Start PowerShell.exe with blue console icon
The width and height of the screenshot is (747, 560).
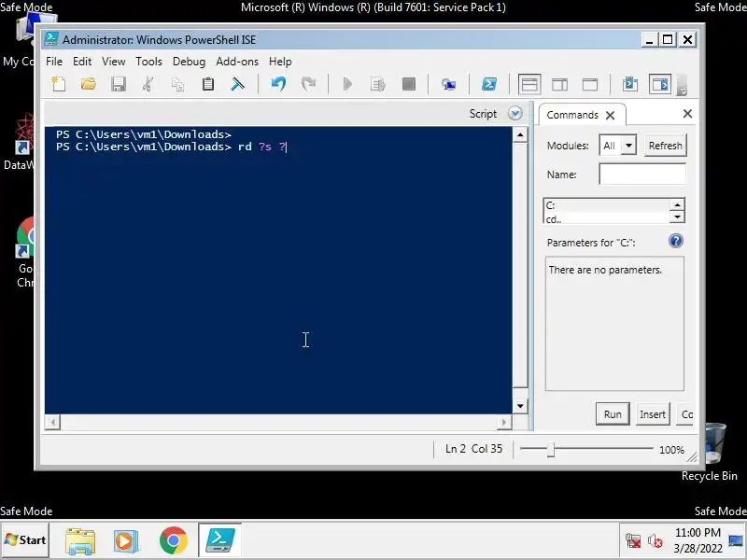pyautogui.click(x=489, y=84)
